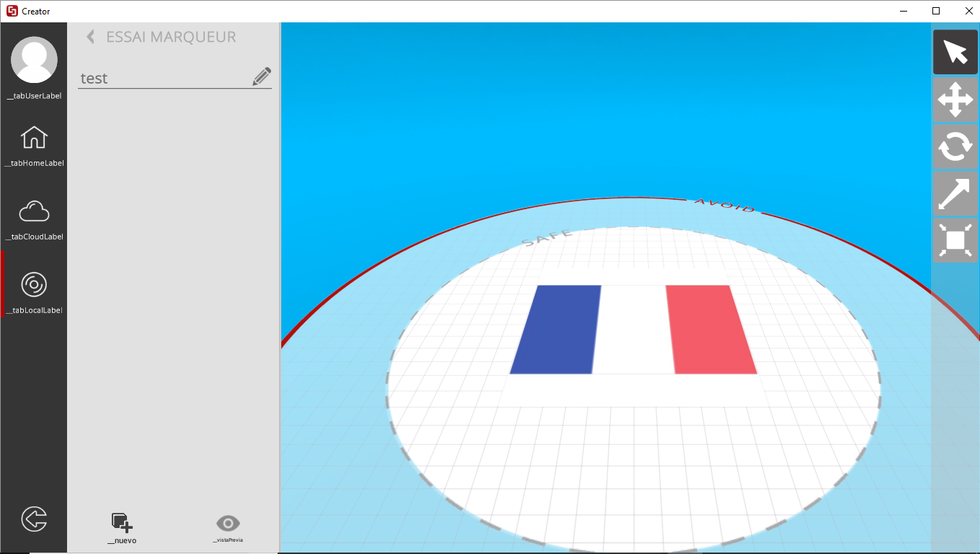Open the user profile avatar

click(34, 60)
